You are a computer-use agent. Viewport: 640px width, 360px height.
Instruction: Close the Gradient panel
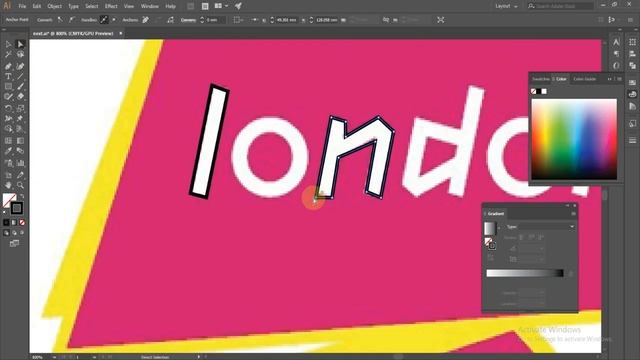(x=575, y=206)
